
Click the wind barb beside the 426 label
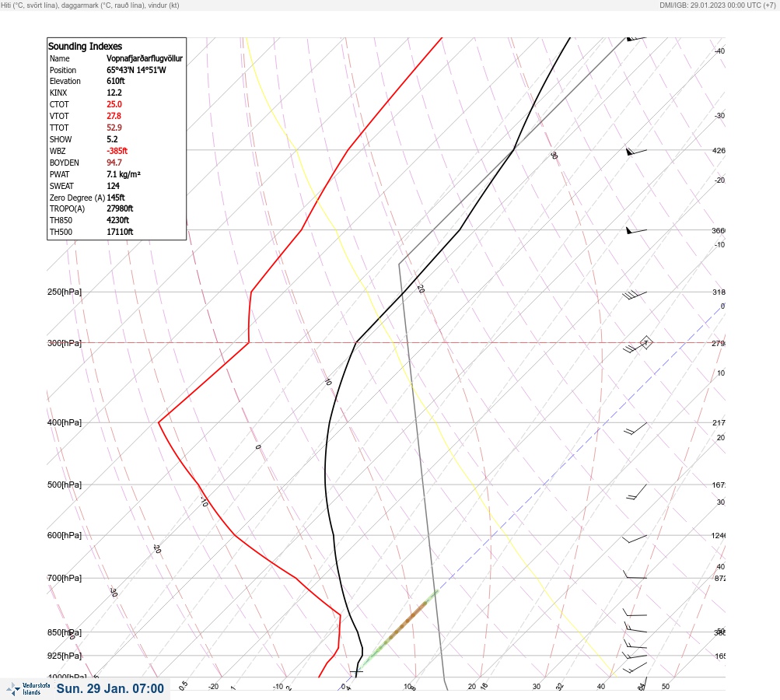636,151
